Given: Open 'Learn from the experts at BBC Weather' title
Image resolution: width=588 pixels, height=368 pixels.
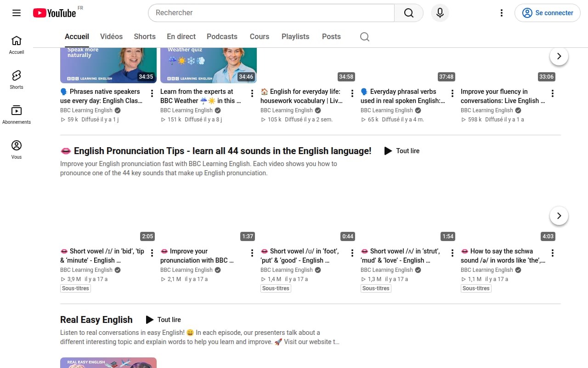Looking at the screenshot, I should pyautogui.click(x=201, y=96).
